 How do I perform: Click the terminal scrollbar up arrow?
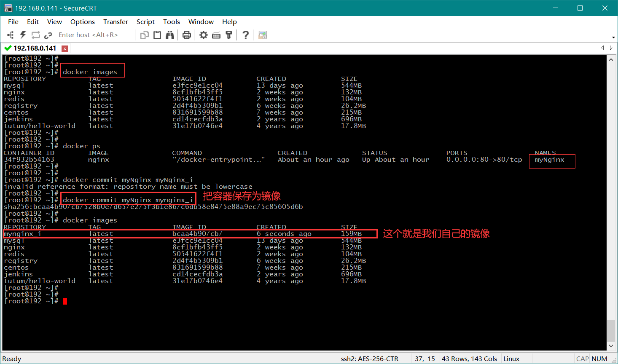611,60
